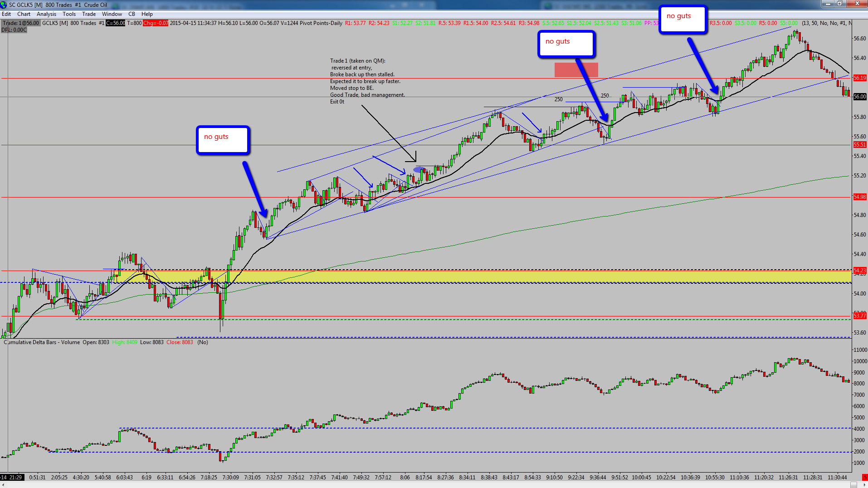Click the red 56.19 price axis label
This screenshot has height=488, width=868.
860,78
